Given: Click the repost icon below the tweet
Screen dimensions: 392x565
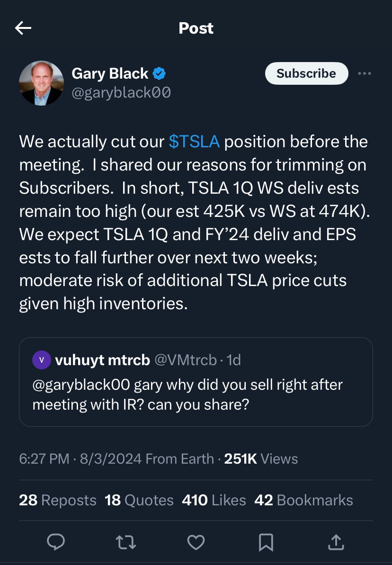Looking at the screenshot, I should point(126,543).
